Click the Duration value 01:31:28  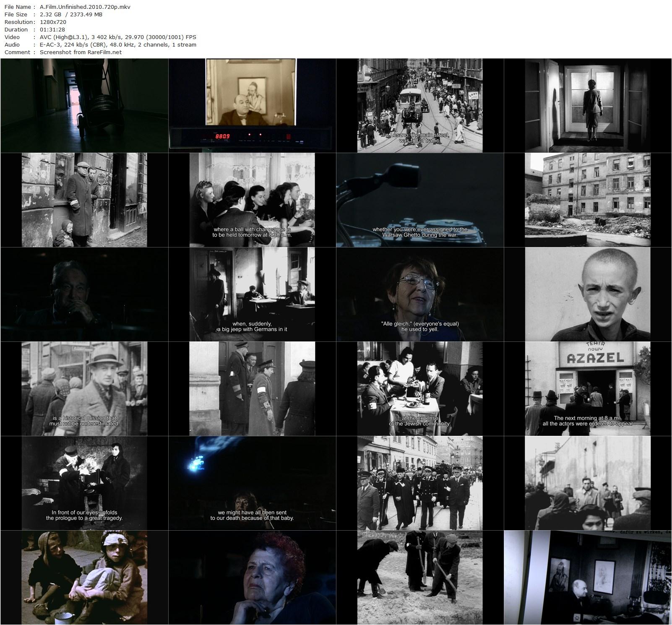[52, 29]
